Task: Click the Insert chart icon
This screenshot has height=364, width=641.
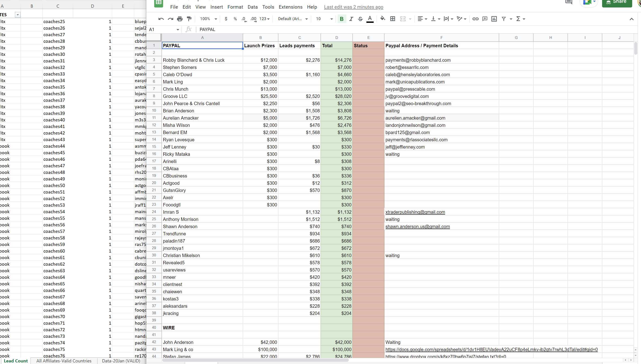Action: point(494,19)
